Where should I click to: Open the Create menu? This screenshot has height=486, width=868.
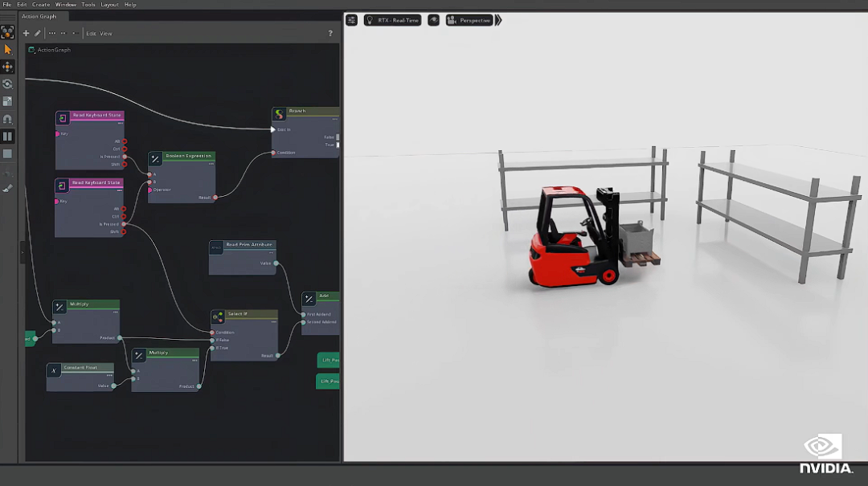point(41,5)
